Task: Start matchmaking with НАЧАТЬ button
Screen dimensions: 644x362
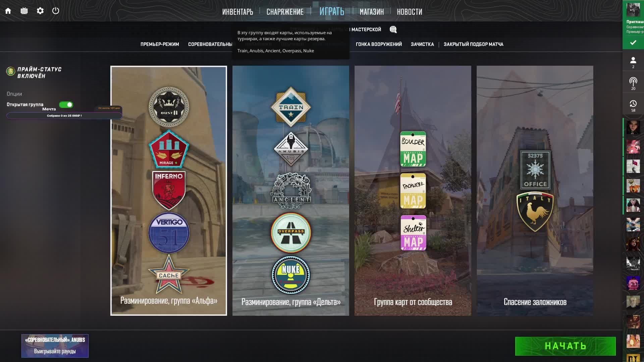Action: click(565, 346)
